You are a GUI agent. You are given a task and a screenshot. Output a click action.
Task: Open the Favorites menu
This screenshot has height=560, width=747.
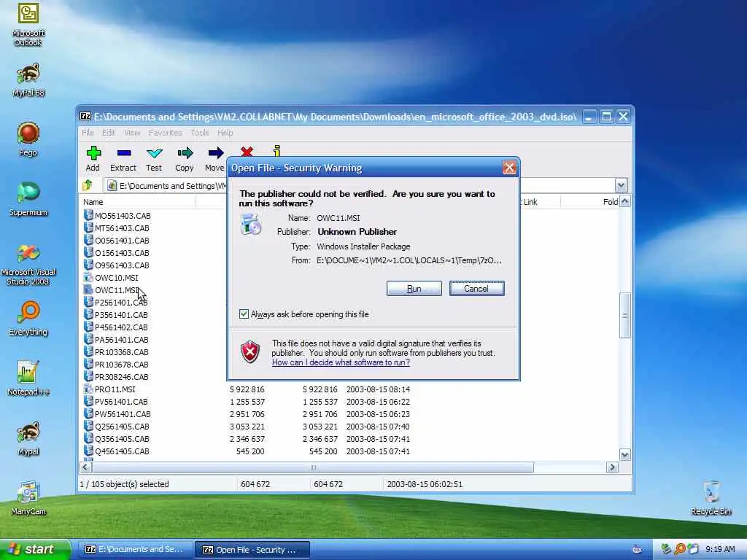tap(166, 133)
